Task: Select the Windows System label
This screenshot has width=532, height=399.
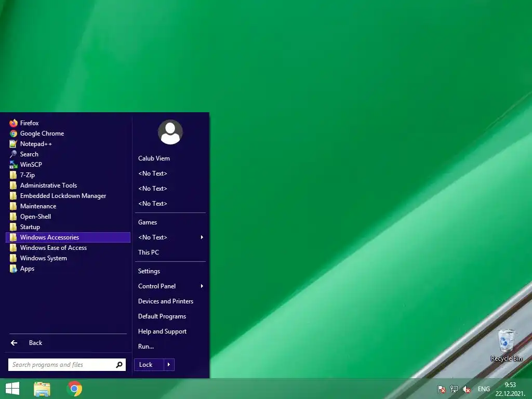Action: click(44, 258)
